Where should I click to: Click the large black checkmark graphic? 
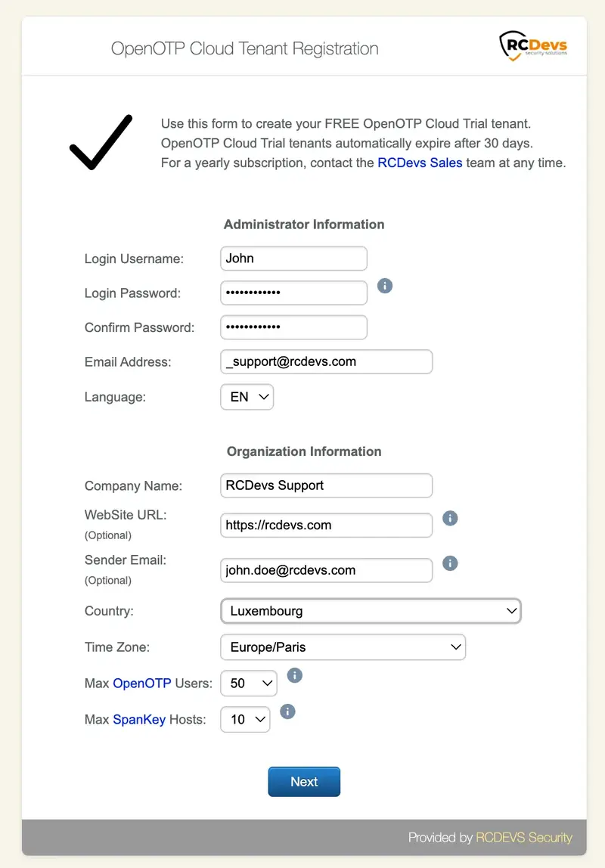tap(101, 142)
